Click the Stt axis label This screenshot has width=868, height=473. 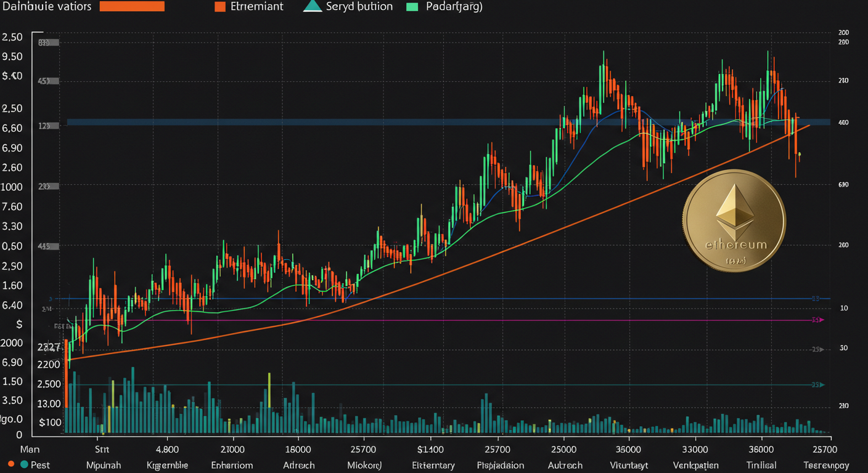coord(102,449)
